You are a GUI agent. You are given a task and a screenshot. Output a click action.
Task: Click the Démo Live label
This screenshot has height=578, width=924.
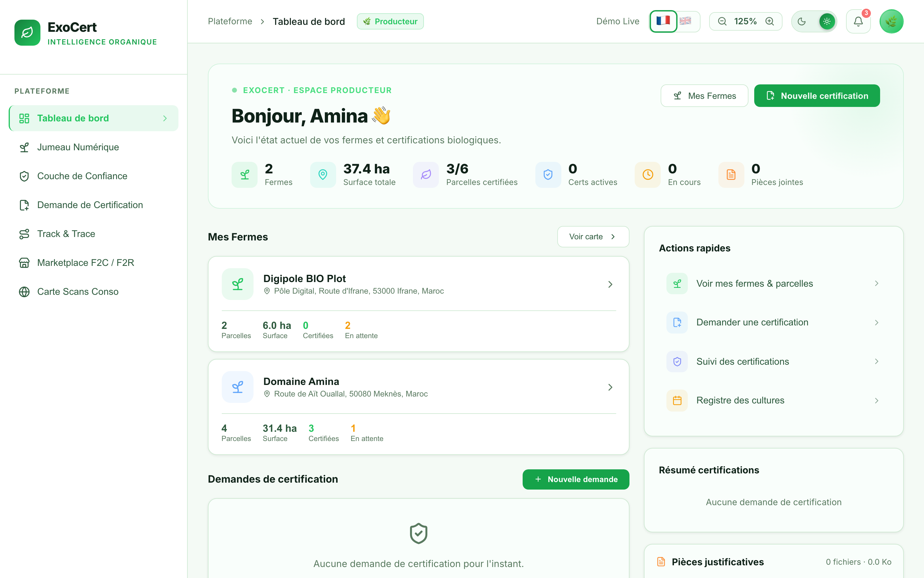(617, 21)
